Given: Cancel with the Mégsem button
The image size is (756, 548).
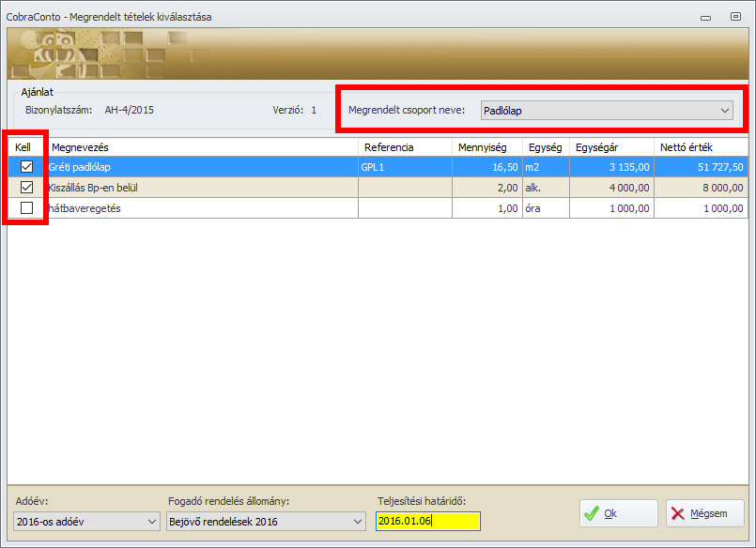Looking at the screenshot, I should 705,513.
